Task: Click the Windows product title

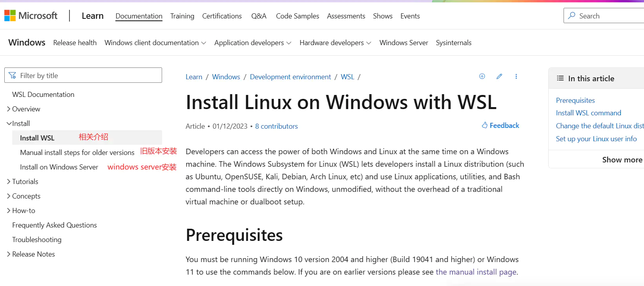Action: (27, 42)
